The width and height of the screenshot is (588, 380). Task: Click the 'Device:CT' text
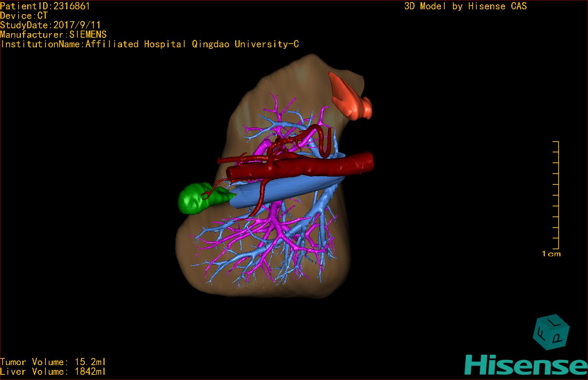tap(24, 16)
